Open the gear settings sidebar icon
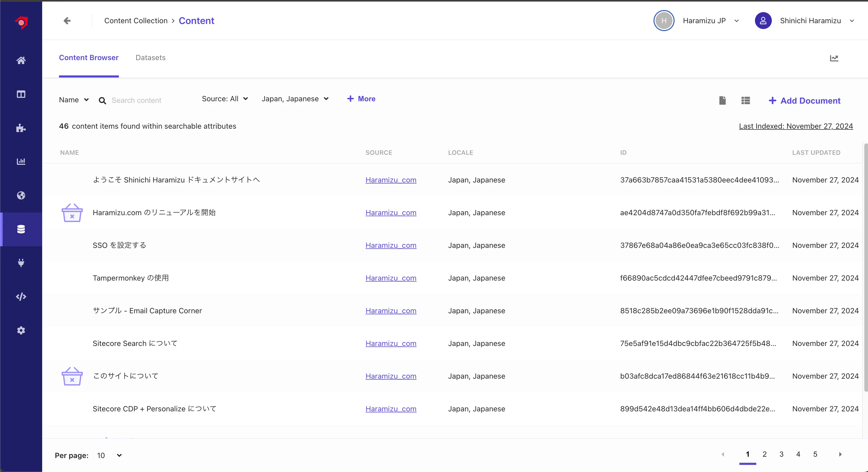The height and width of the screenshot is (472, 868). (x=21, y=330)
